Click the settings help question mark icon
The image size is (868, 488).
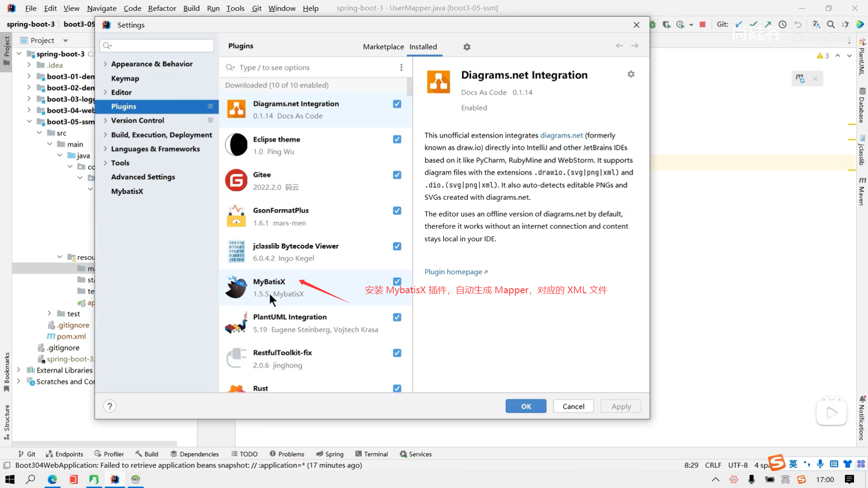tap(109, 406)
